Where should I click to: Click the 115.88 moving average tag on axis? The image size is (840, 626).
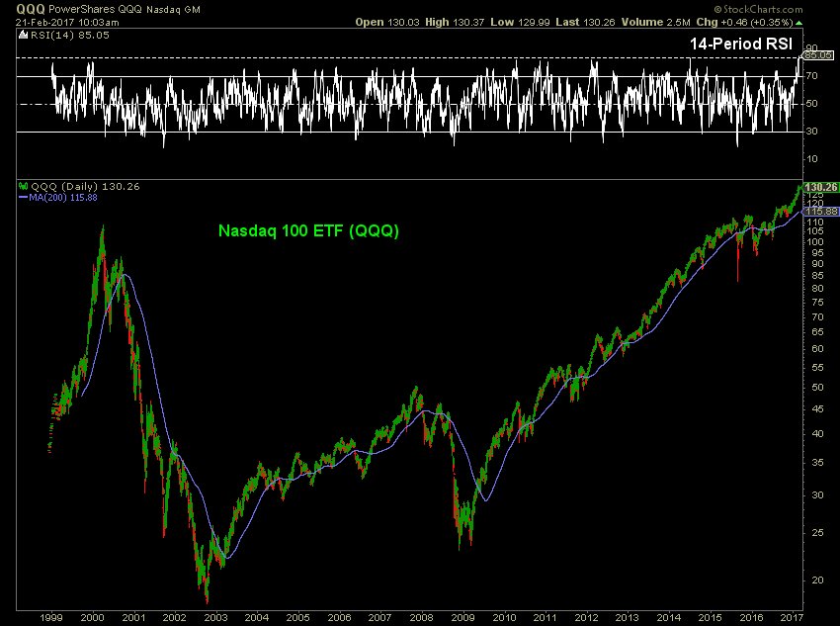pos(820,212)
